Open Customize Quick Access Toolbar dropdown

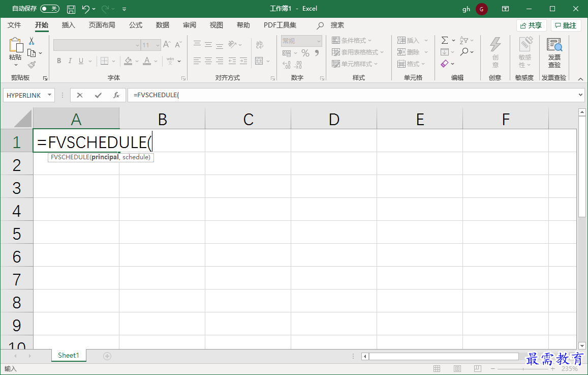[124, 9]
